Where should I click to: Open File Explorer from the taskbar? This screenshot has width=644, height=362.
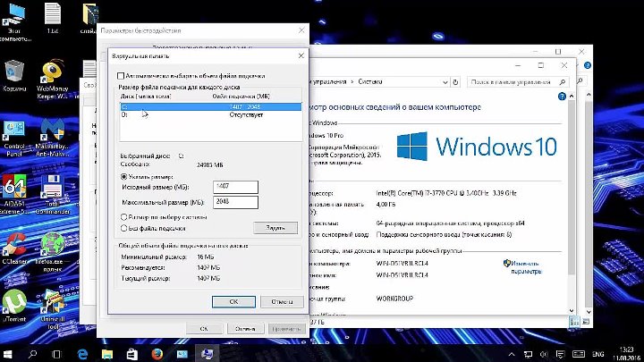click(x=106, y=354)
